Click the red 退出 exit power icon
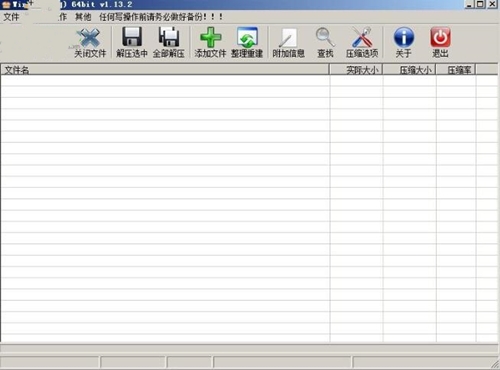This screenshot has height=370, width=500. [x=440, y=37]
